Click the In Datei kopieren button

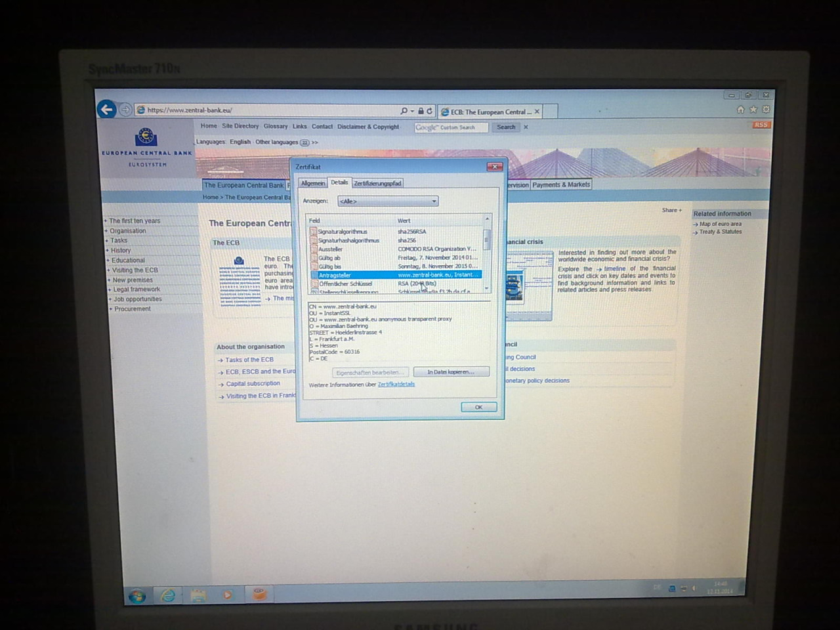click(x=451, y=372)
